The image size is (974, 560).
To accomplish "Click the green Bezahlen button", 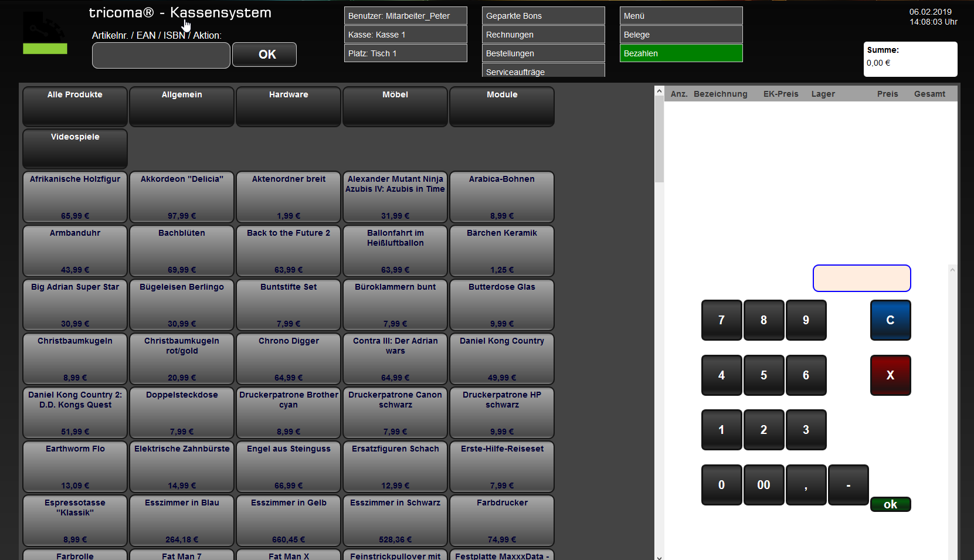I will tap(681, 53).
